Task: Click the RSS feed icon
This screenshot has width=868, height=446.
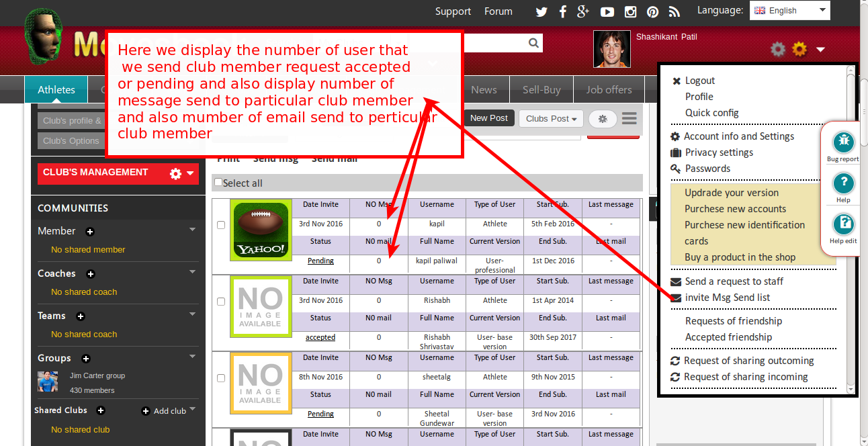Action: (x=675, y=11)
